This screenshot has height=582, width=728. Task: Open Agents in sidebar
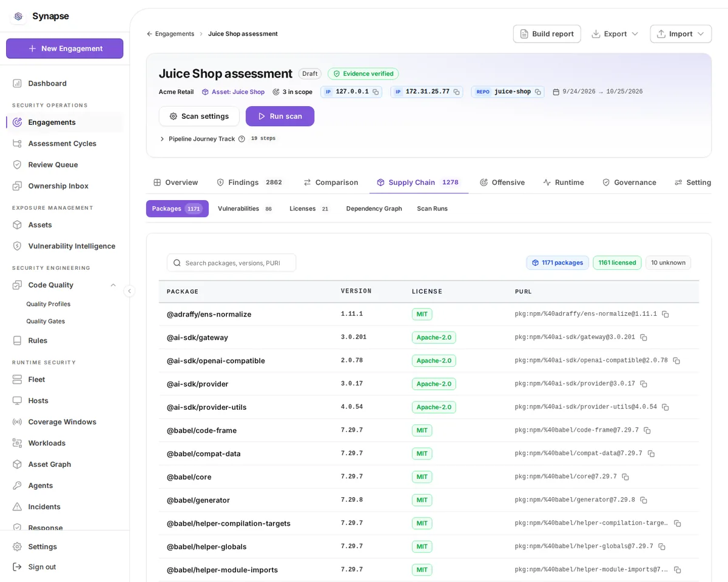[64, 486]
